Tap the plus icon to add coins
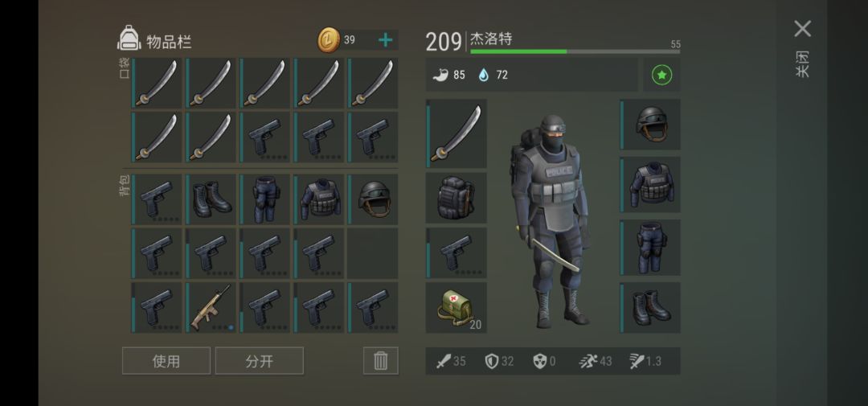 385,40
